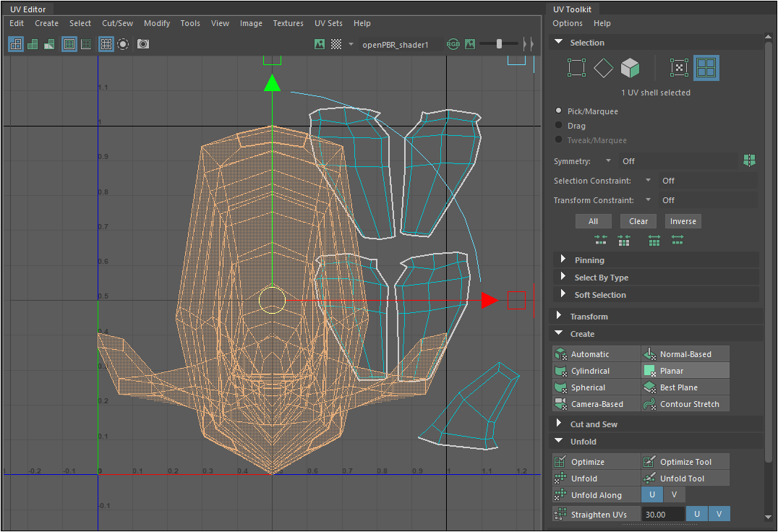Image resolution: width=778 pixels, height=532 pixels.
Task: Select the Pick/Marquee radio option
Action: [559, 111]
